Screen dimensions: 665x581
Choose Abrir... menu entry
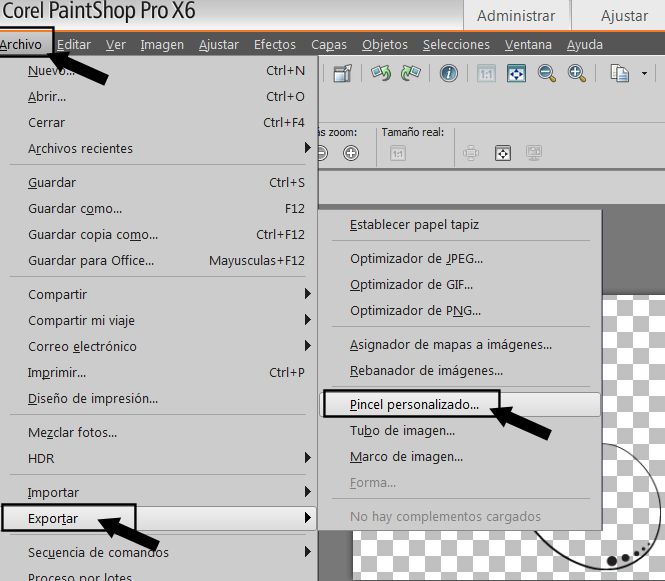coord(159,97)
